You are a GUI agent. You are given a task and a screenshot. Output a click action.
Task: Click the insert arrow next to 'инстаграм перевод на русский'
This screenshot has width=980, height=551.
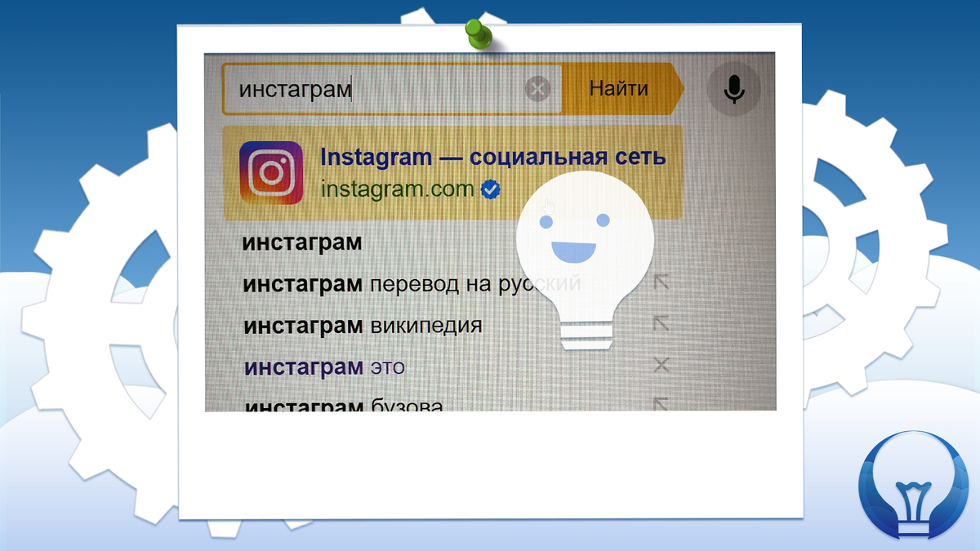[663, 281]
